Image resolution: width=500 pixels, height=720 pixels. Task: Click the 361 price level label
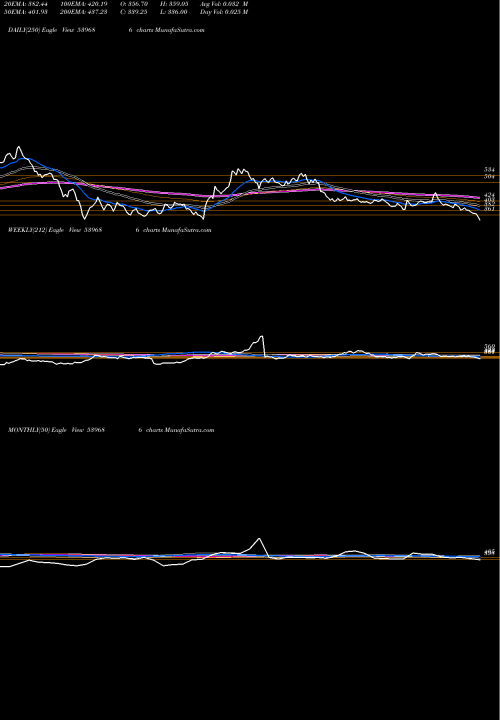pyautogui.click(x=489, y=209)
